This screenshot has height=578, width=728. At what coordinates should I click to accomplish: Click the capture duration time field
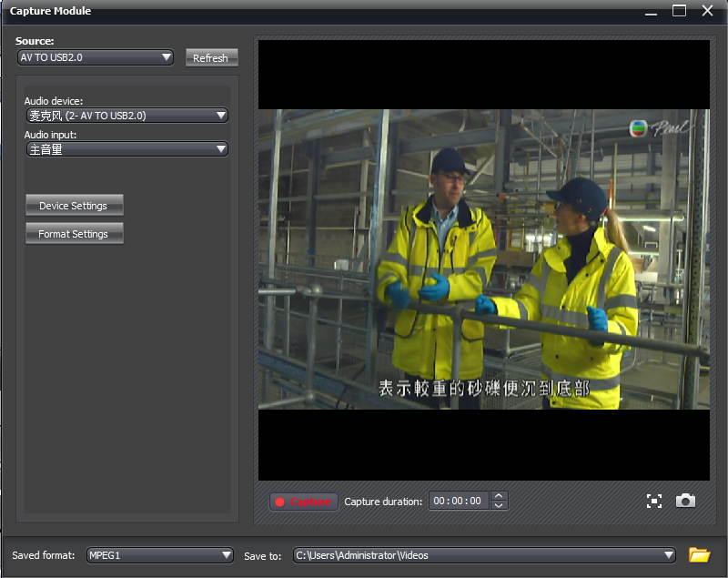point(458,501)
